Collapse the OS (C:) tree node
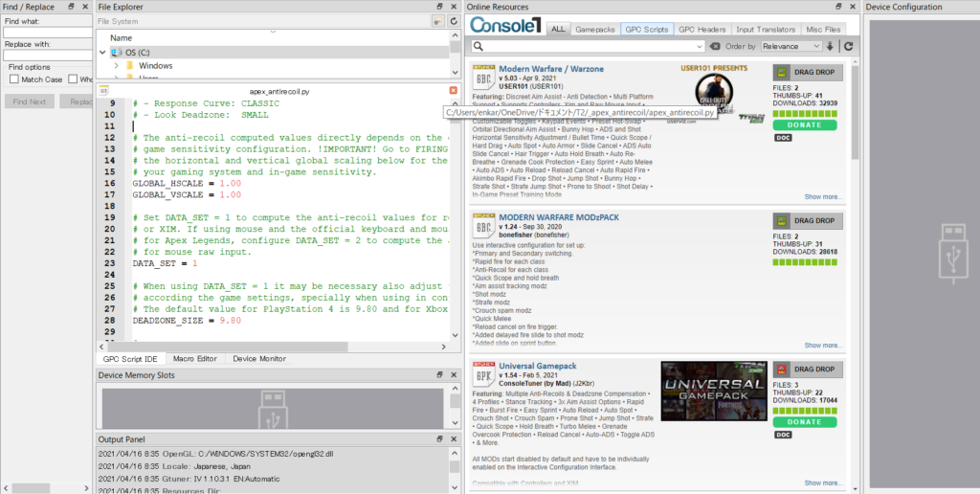980x494 pixels. tap(103, 53)
